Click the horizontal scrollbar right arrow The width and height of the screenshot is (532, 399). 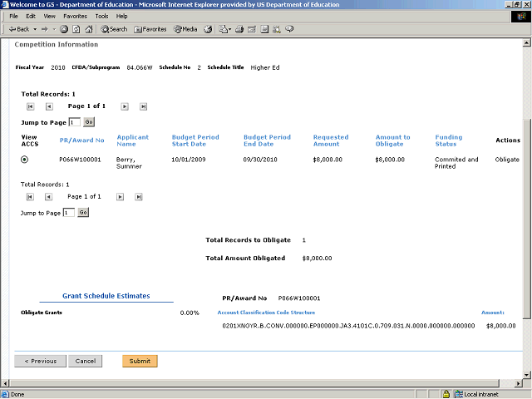coord(518,383)
